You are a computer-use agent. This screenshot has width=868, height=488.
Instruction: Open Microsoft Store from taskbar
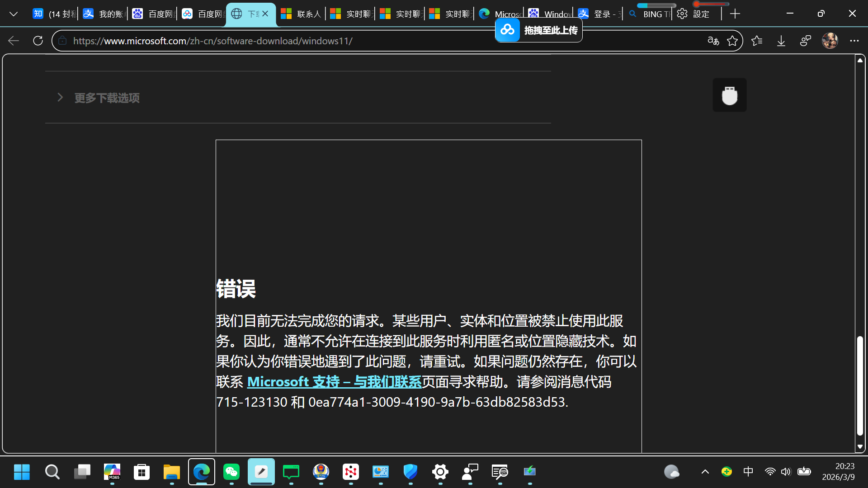[142, 472]
